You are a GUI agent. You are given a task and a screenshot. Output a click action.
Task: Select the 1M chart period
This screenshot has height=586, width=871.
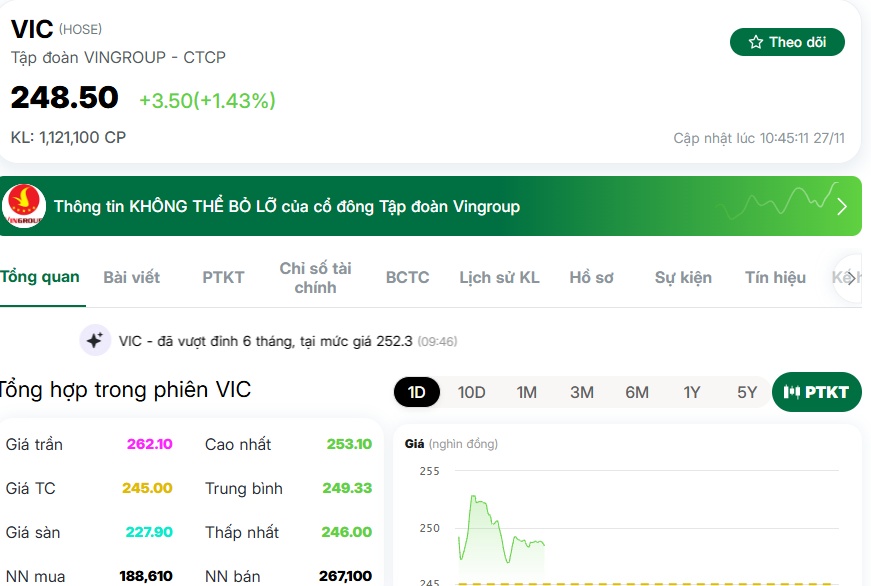click(x=526, y=392)
